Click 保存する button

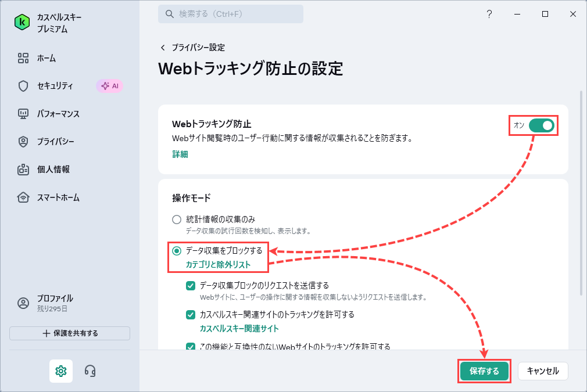pyautogui.click(x=484, y=371)
